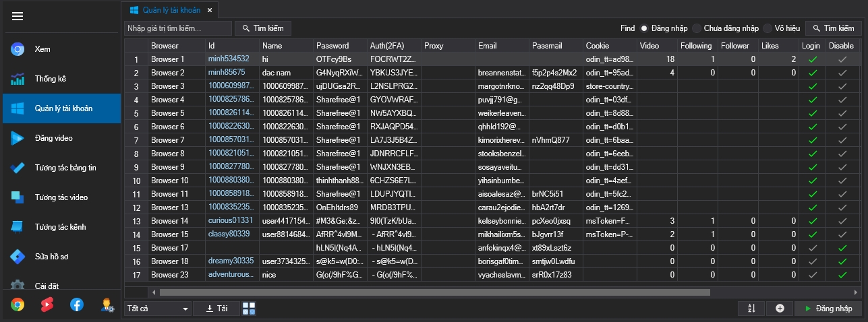Click the green "Đăng nhập" run button
Screen dimensions: 868x322
(x=828, y=308)
